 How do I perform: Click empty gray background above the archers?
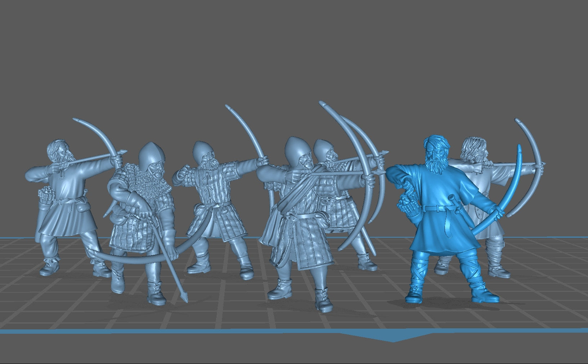288,54
